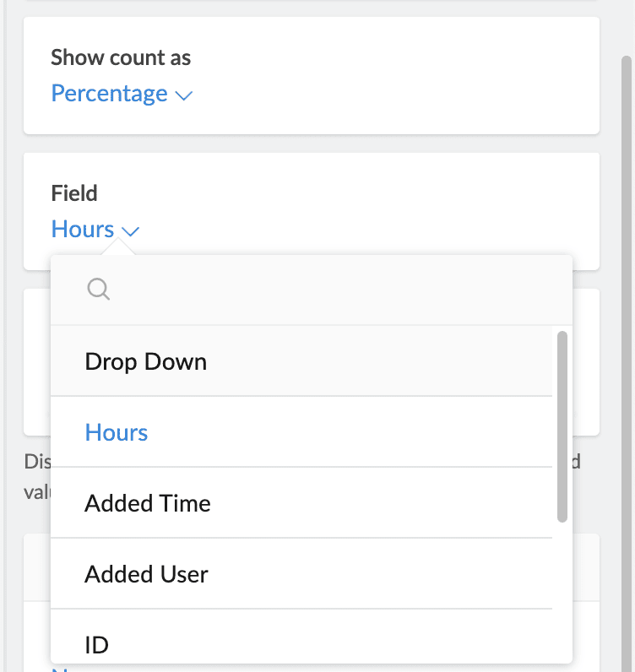Click the magnifier icon in the field search
Image resolution: width=635 pixels, height=672 pixels.
(x=98, y=290)
